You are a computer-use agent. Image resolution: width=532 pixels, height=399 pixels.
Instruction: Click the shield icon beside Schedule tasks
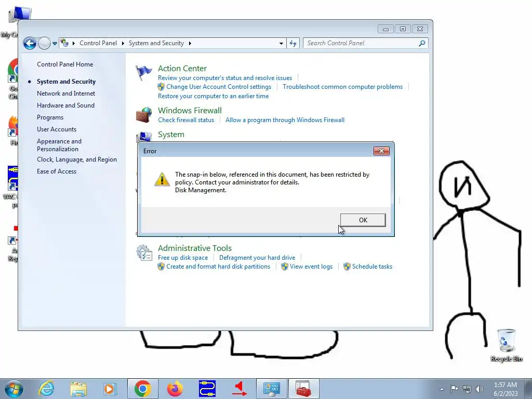347,267
